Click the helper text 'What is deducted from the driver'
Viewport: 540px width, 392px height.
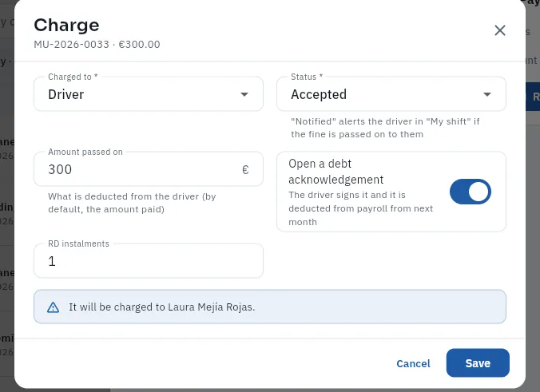pyautogui.click(x=132, y=203)
